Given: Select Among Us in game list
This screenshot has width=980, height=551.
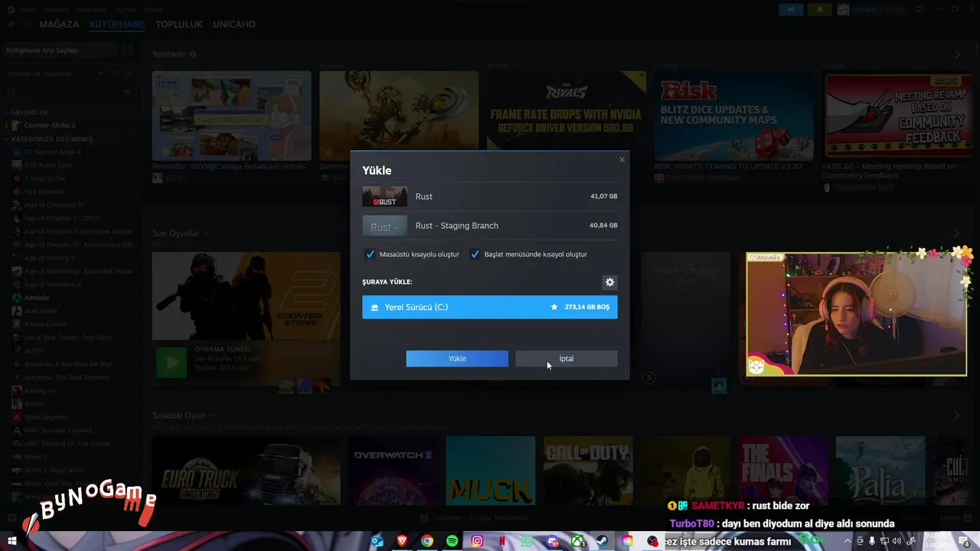Looking at the screenshot, I should click(40, 390).
